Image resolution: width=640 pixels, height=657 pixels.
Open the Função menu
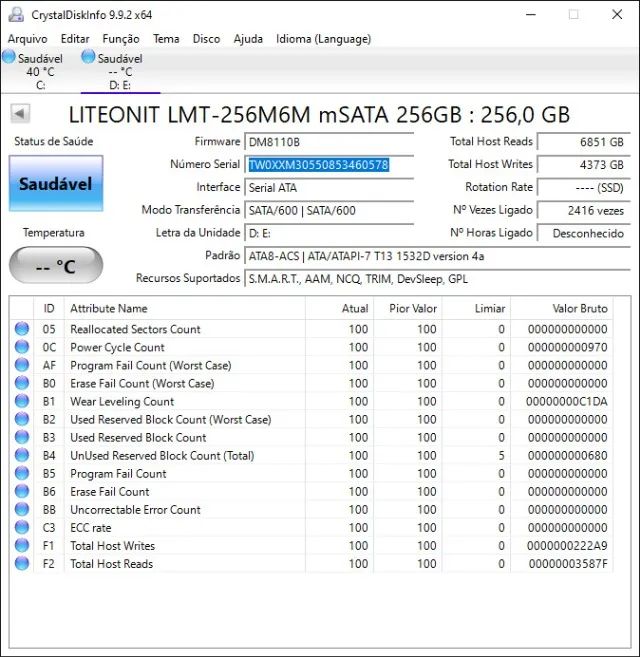coord(121,39)
